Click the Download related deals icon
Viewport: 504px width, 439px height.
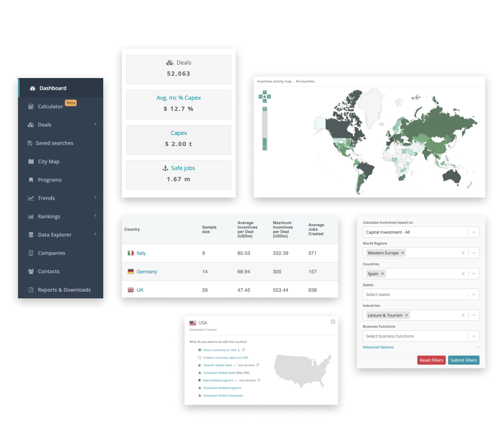(199, 372)
